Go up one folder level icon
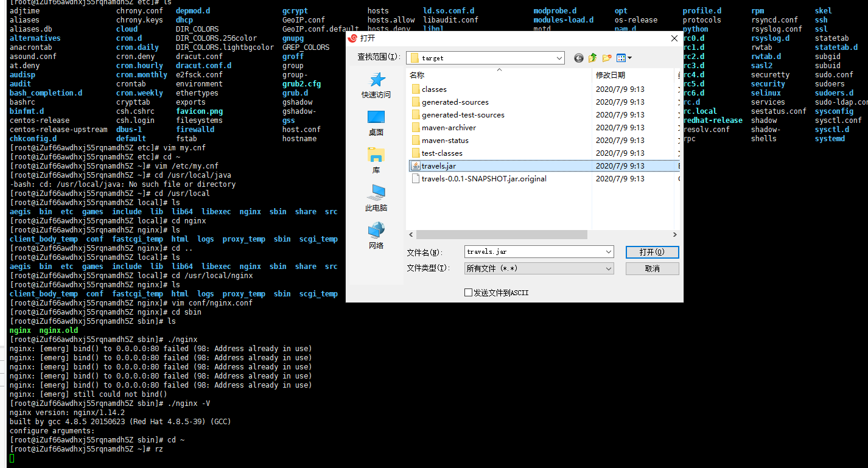 (592, 58)
